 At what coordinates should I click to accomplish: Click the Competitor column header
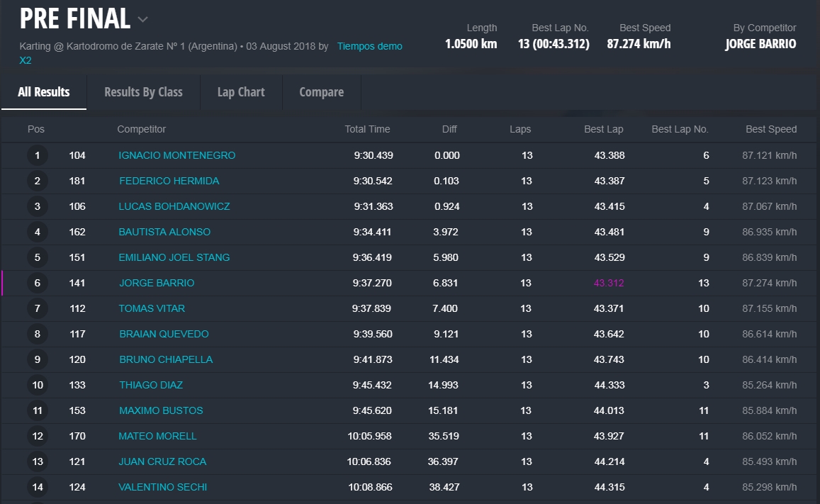tap(141, 129)
